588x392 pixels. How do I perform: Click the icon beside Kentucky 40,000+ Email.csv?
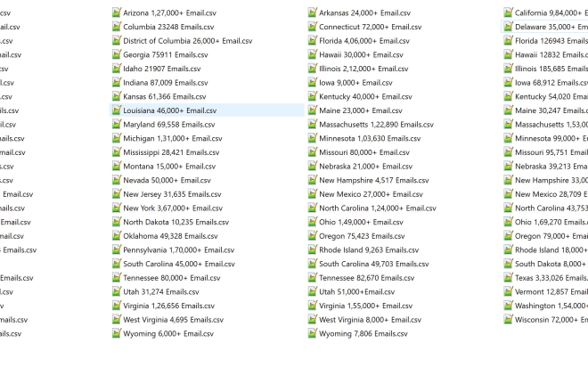[x=313, y=96]
